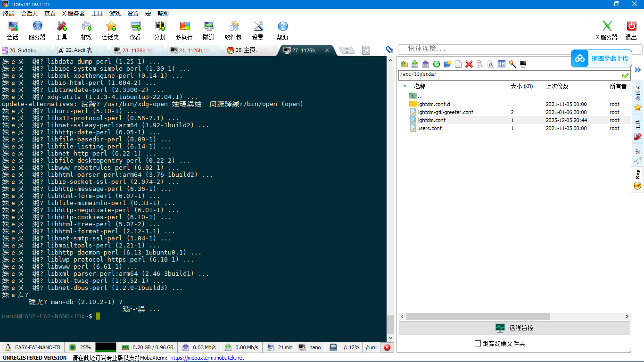Switch to tab 22. Ascii 表

75,50
